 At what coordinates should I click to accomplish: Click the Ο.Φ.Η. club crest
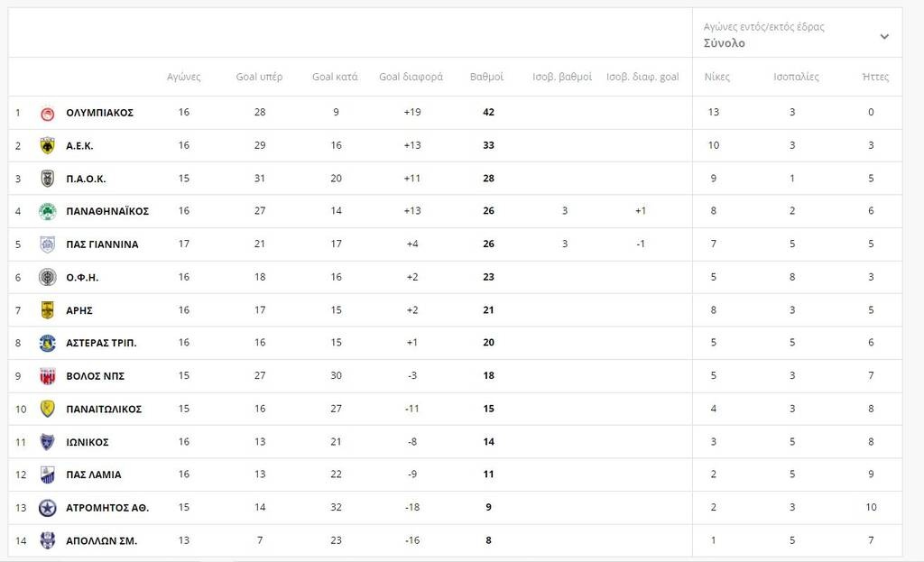pos(47,278)
